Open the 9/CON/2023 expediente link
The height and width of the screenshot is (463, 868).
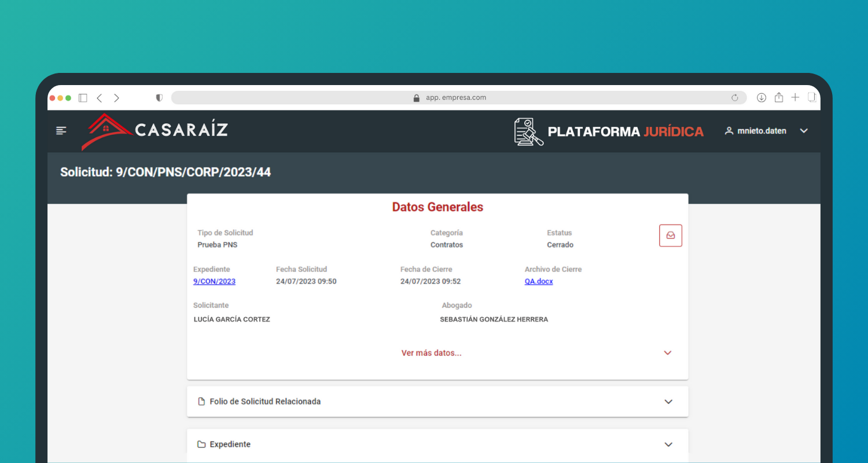(214, 281)
